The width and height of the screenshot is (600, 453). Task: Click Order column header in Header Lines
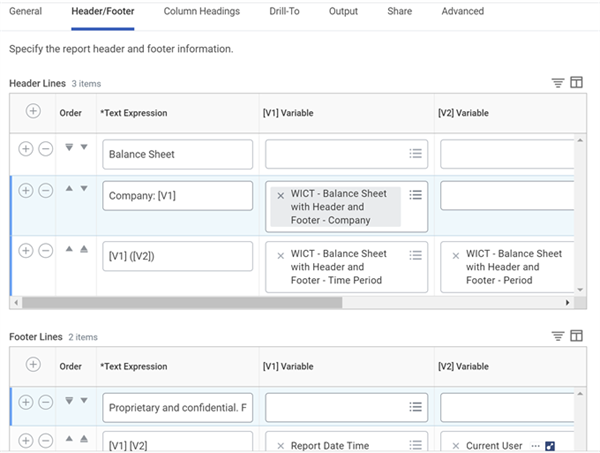(x=70, y=113)
